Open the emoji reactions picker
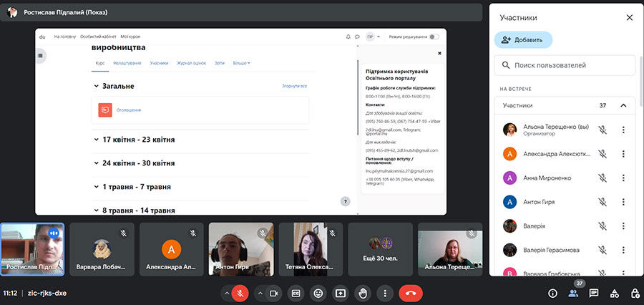 [x=318, y=294]
